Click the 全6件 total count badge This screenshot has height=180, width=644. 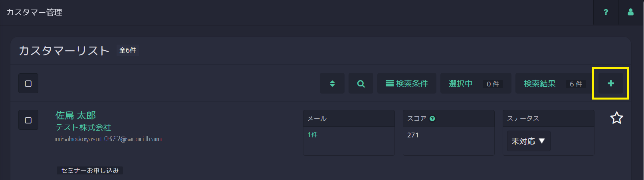click(x=128, y=50)
